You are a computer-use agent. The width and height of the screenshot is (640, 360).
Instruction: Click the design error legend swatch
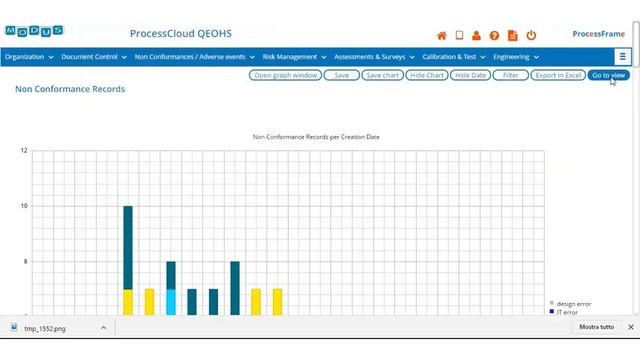[x=552, y=303]
